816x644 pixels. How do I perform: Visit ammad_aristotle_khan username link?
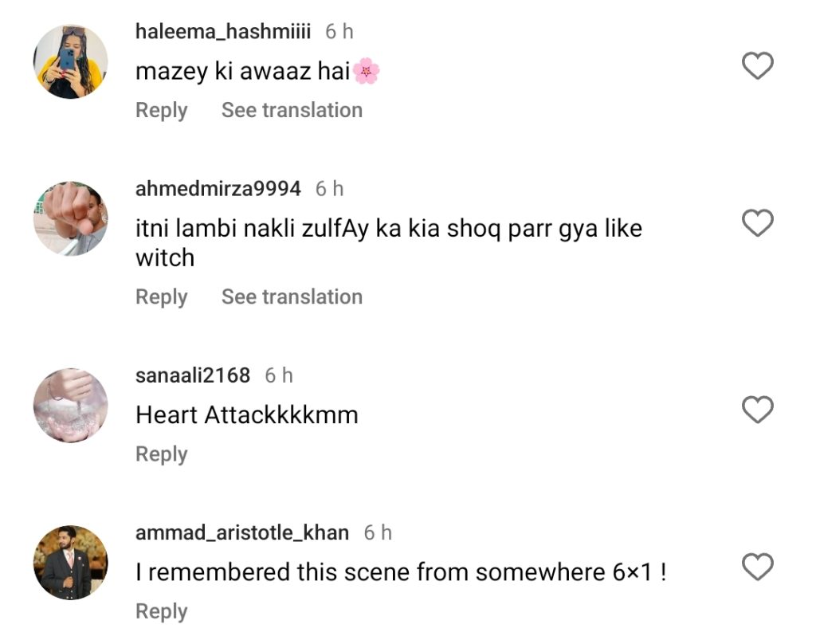pyautogui.click(x=242, y=532)
